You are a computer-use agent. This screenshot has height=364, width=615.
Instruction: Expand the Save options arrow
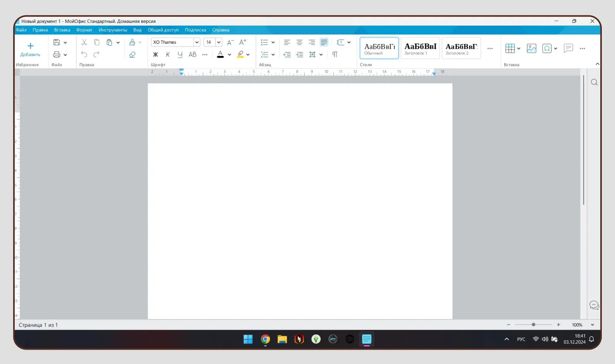pos(65,43)
